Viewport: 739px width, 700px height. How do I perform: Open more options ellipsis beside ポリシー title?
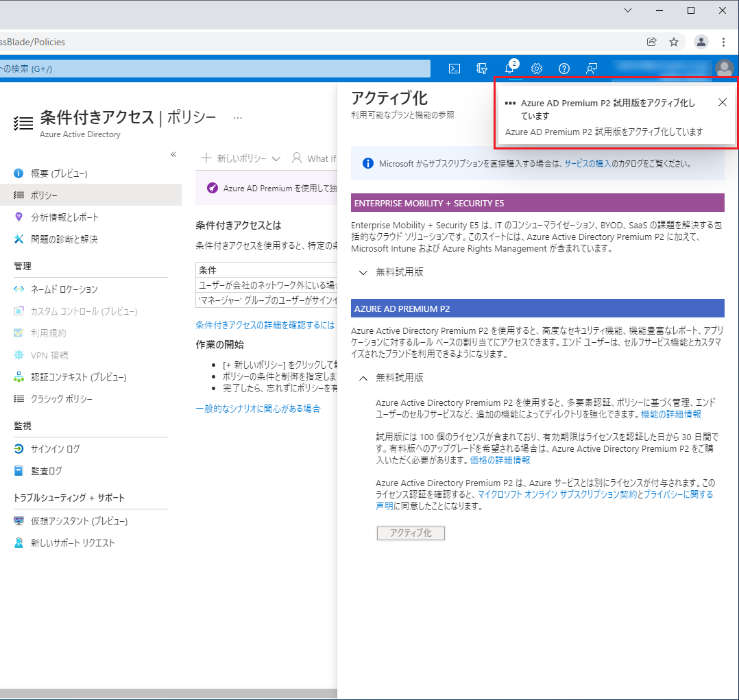[237, 118]
